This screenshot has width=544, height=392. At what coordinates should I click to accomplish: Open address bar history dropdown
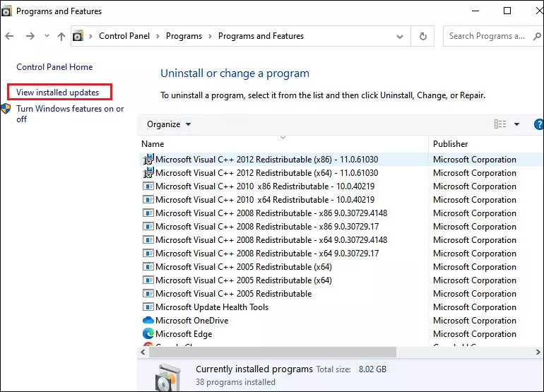pyautogui.click(x=400, y=37)
